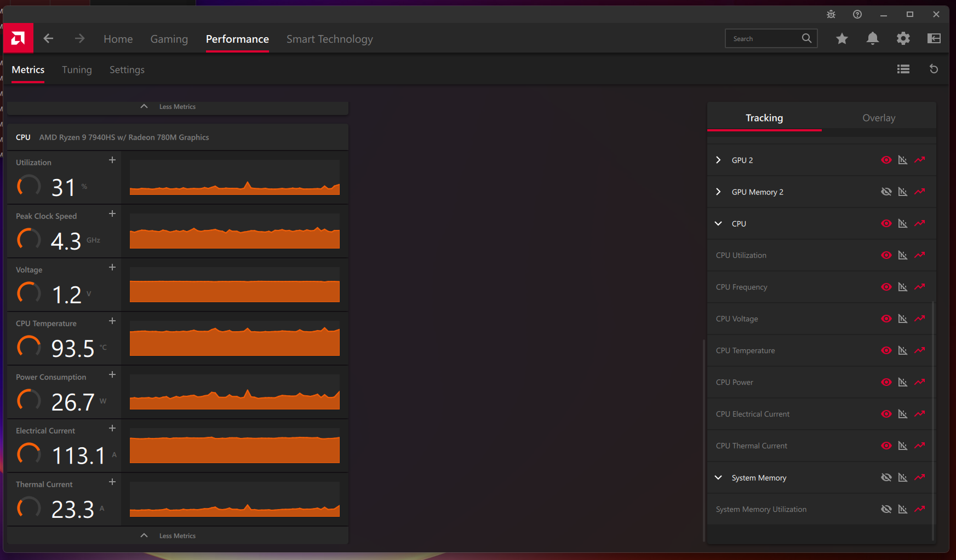Toggle logging trend icon for GPU 2
956x560 pixels.
click(x=920, y=160)
